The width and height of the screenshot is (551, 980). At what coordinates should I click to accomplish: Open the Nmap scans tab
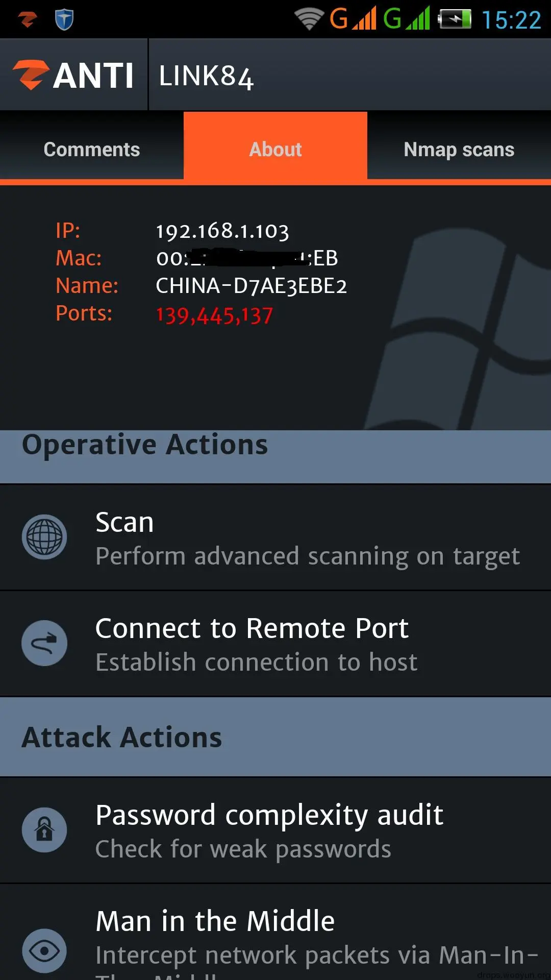[x=459, y=149]
